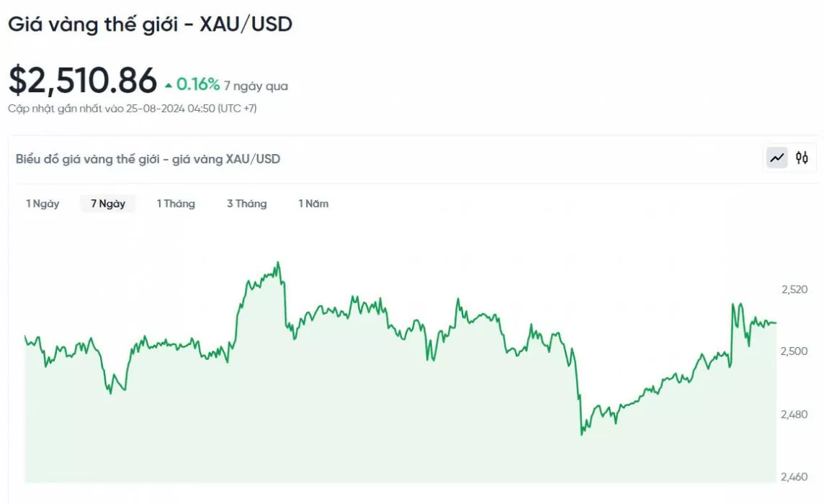Select the 7 Ngày time range
The width and height of the screenshot is (824, 504).
(108, 203)
